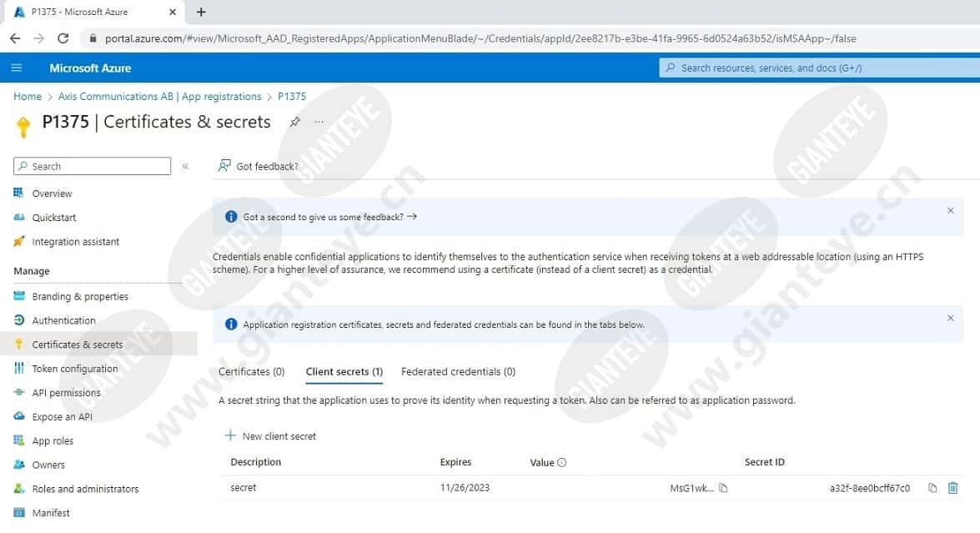Open Expose an API
Viewport: 980px width, 533px height.
[62, 417]
